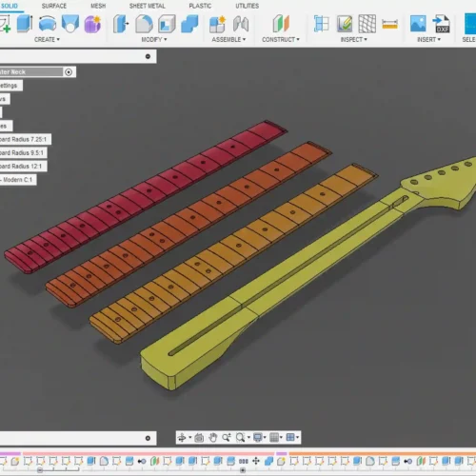Click the first Inspect panel icon
This screenshot has height=476, width=476.
tap(322, 24)
